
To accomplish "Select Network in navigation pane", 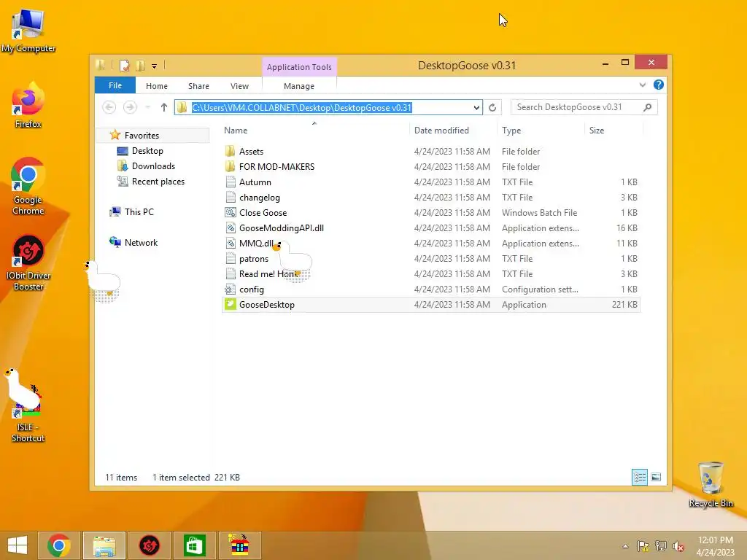I will [x=141, y=242].
